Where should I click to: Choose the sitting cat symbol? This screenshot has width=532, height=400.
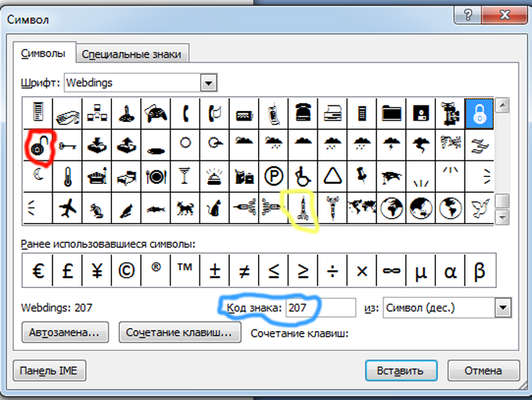pyautogui.click(x=214, y=207)
